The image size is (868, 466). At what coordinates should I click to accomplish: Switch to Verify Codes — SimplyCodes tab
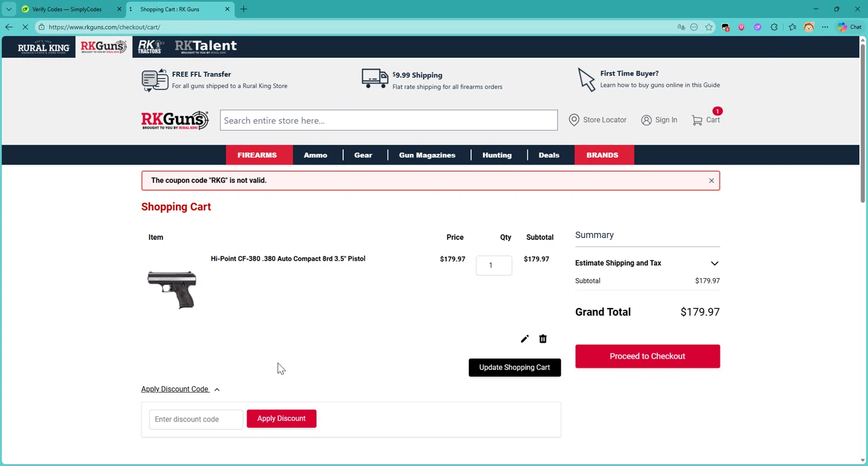67,9
